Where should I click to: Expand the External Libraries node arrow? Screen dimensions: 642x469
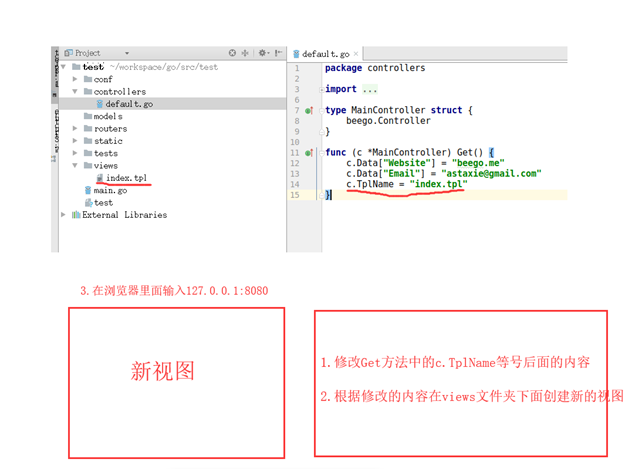[x=63, y=214]
